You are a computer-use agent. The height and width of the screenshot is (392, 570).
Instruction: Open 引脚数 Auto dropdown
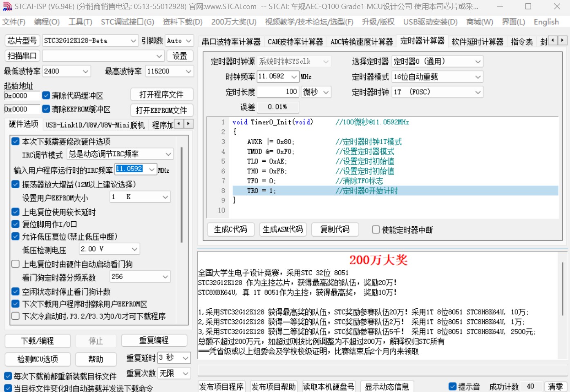pyautogui.click(x=179, y=40)
